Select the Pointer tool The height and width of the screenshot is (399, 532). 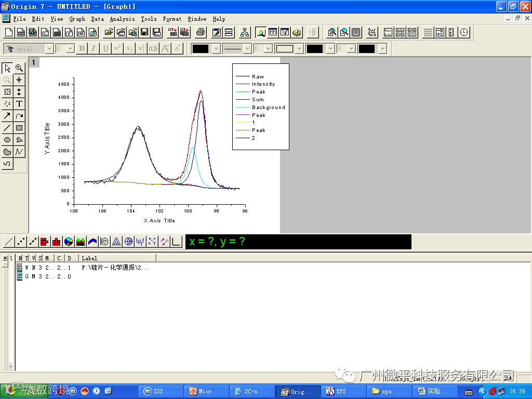(x=7, y=68)
